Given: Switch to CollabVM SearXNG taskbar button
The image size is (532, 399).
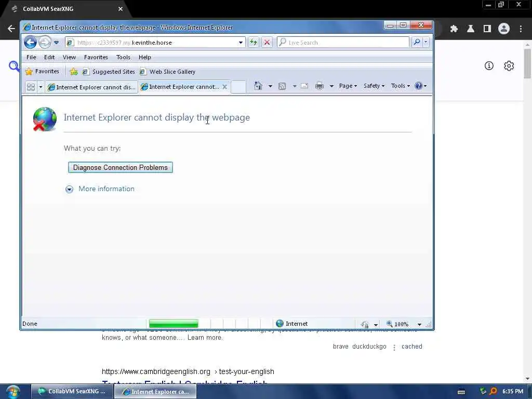Looking at the screenshot, I should pos(72,392).
